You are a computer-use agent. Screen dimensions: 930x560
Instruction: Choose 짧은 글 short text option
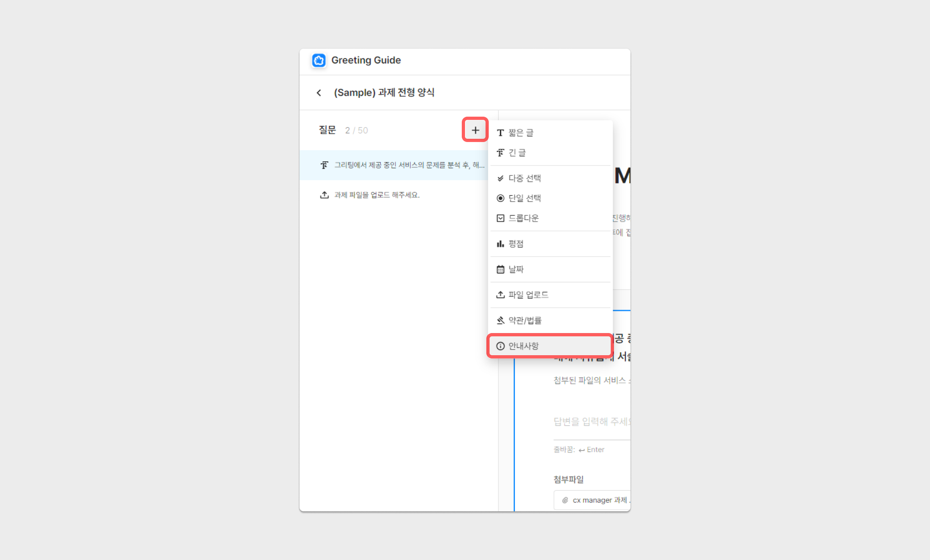(520, 133)
